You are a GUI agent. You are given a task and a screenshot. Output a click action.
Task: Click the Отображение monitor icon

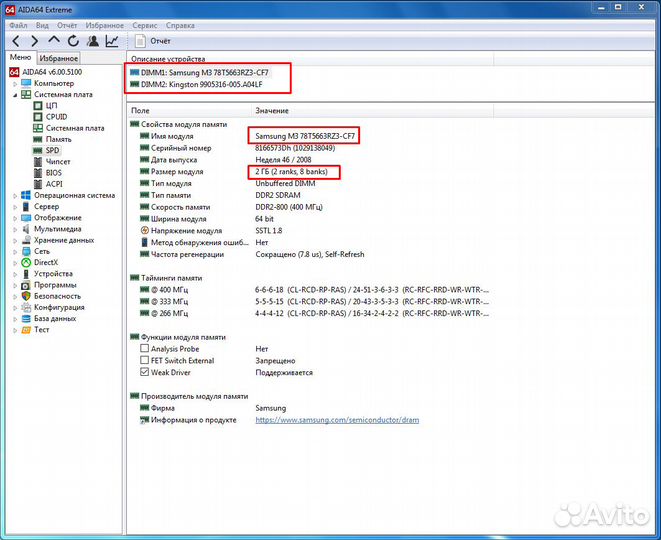pos(26,218)
